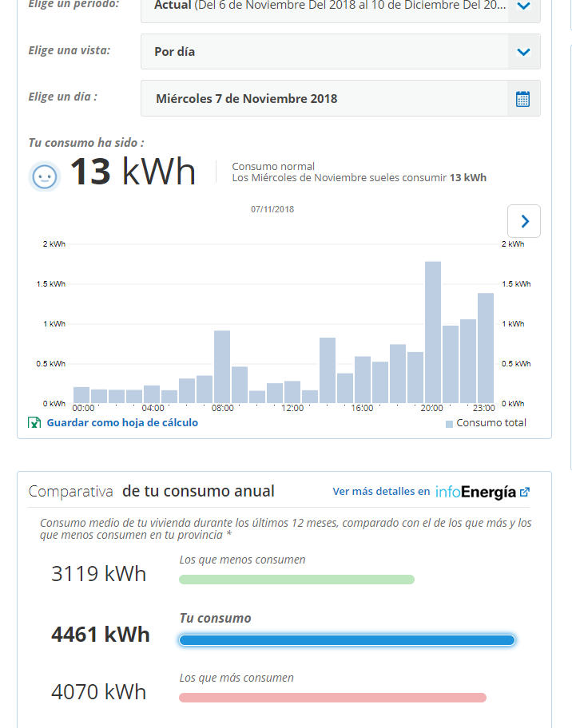Open 'Ver más detalles en' infoEnergía link
This screenshot has height=728, width=572.
pos(381,492)
